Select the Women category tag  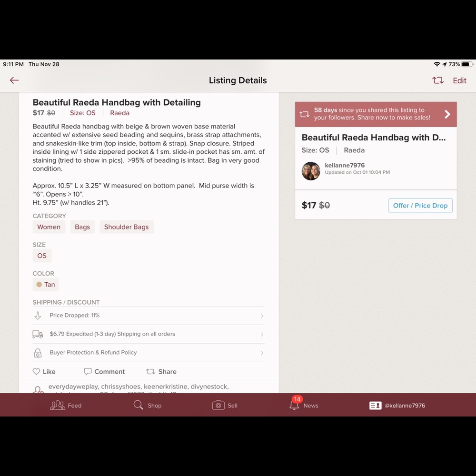click(x=49, y=227)
